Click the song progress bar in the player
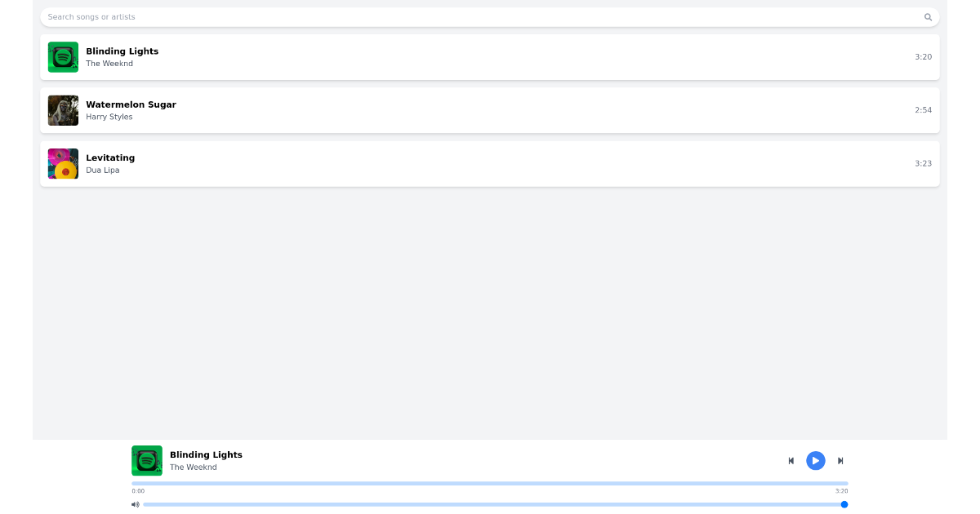Image resolution: width=980 pixels, height=514 pixels. [490, 483]
